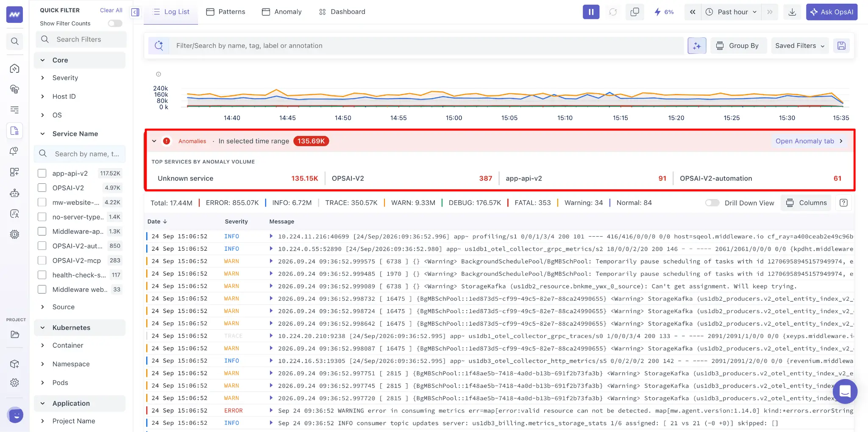Expand the Severity filter group

[65, 78]
